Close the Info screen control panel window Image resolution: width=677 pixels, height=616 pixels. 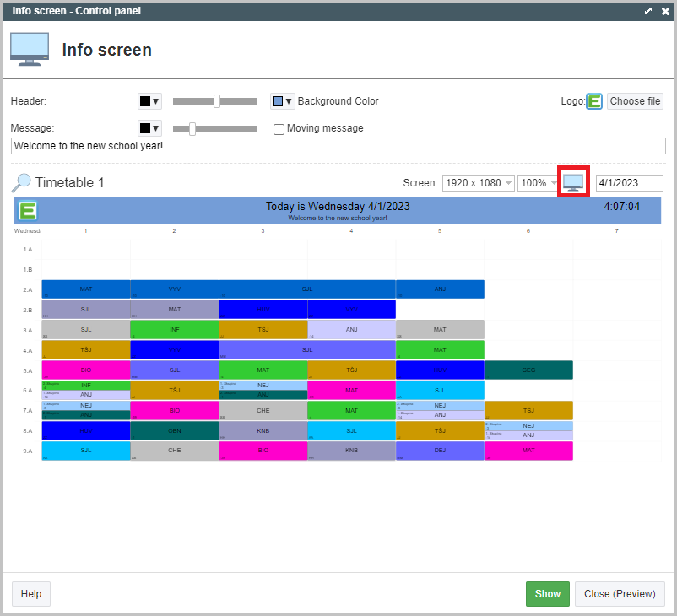665,11
